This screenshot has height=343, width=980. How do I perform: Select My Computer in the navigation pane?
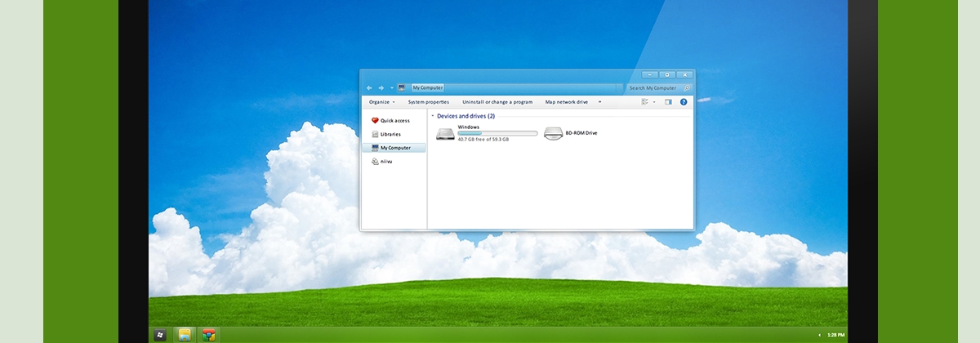[394, 148]
